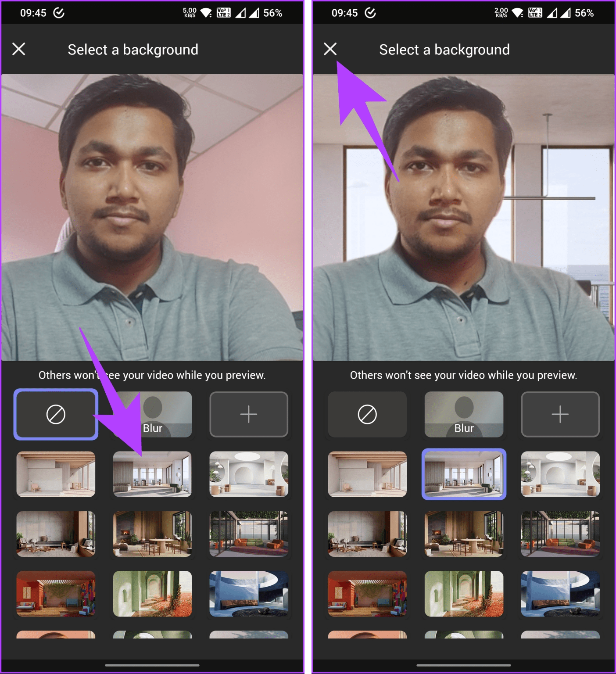Select the No background option
This screenshot has height=674, width=616.
[x=55, y=414]
